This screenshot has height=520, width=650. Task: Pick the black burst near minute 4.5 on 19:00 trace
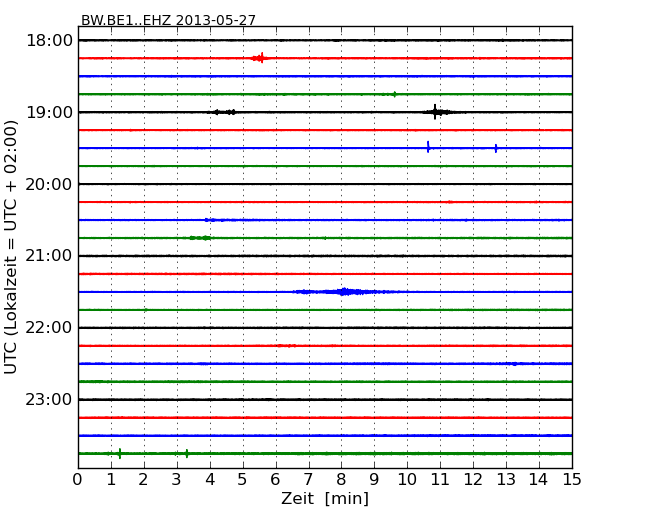pyautogui.click(x=223, y=112)
